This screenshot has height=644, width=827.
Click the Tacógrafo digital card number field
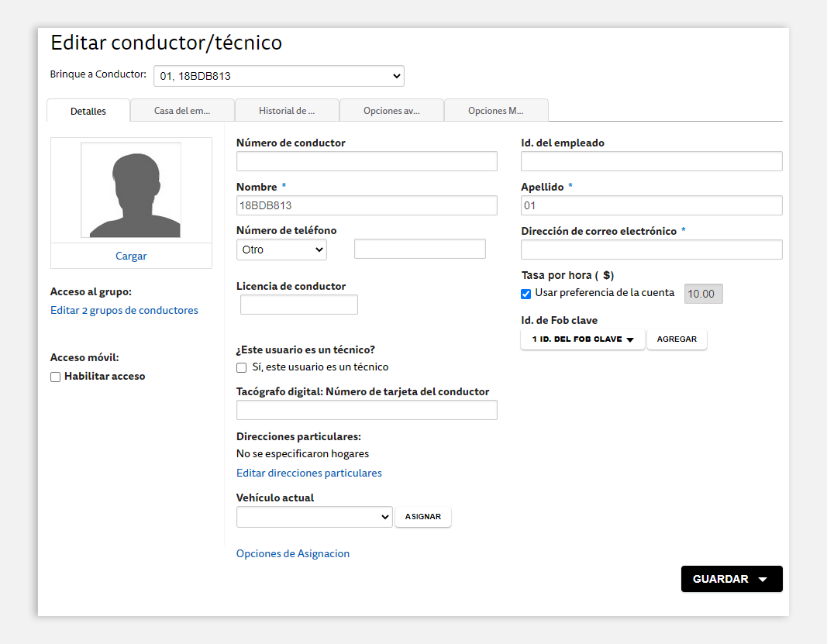point(367,410)
